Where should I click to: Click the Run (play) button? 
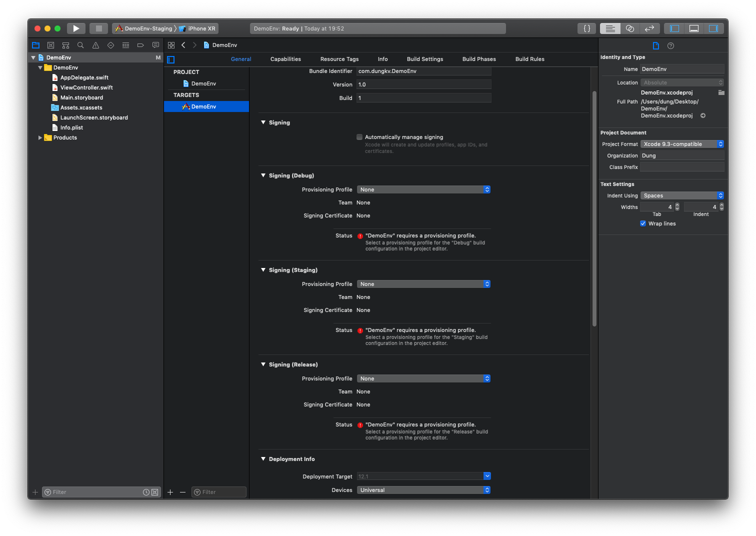click(76, 28)
